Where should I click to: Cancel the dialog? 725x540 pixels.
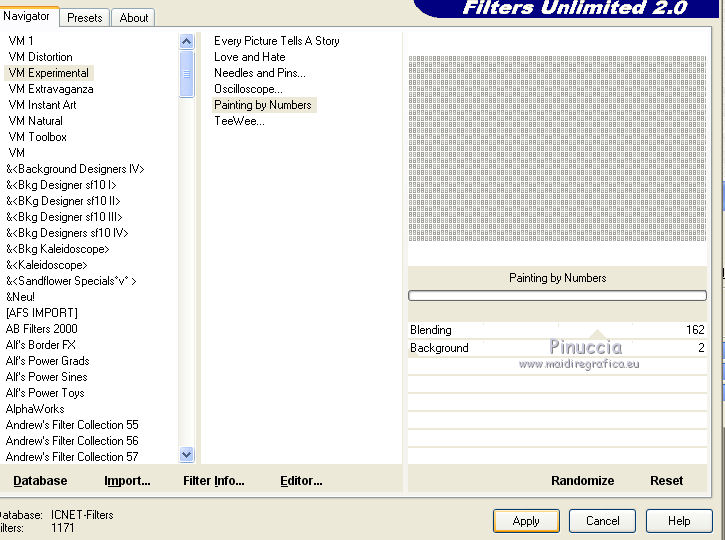pos(602,521)
